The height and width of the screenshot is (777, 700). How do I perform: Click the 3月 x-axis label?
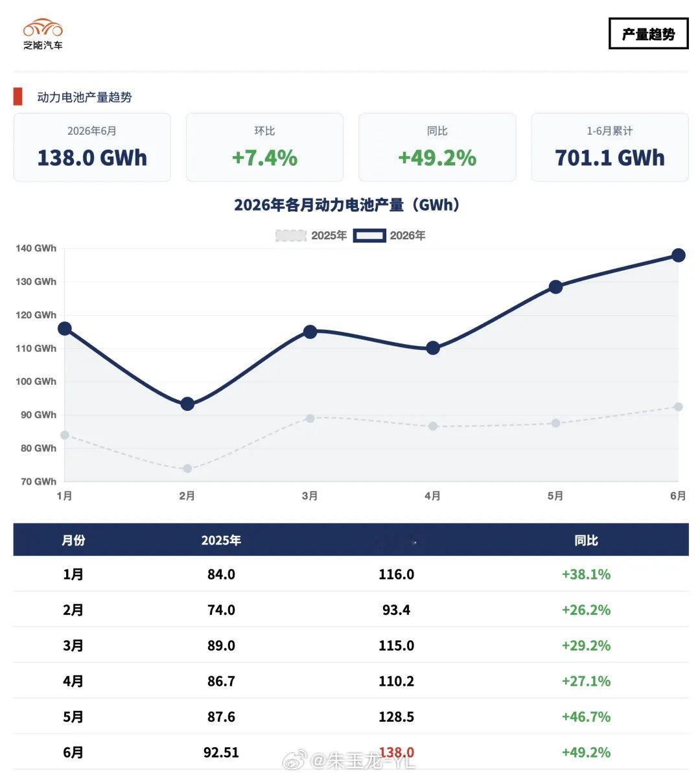point(310,496)
